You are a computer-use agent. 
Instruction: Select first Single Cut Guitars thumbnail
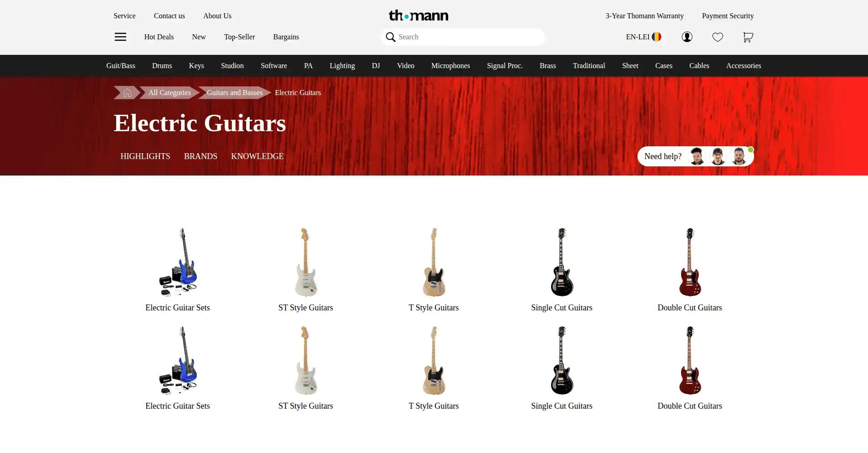(x=562, y=262)
